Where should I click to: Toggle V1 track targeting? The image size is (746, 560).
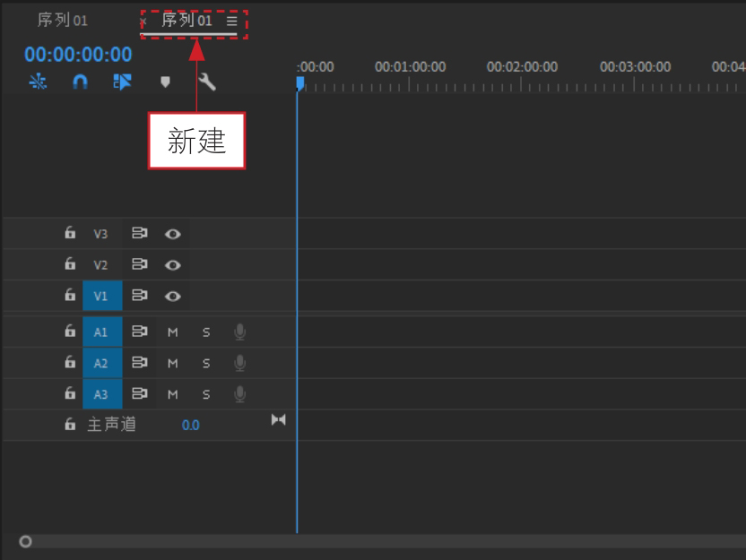pyautogui.click(x=102, y=296)
